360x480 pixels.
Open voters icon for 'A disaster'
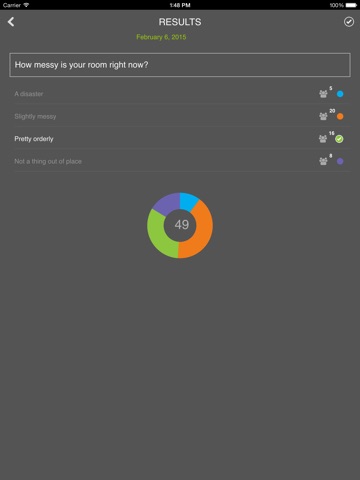pyautogui.click(x=323, y=94)
